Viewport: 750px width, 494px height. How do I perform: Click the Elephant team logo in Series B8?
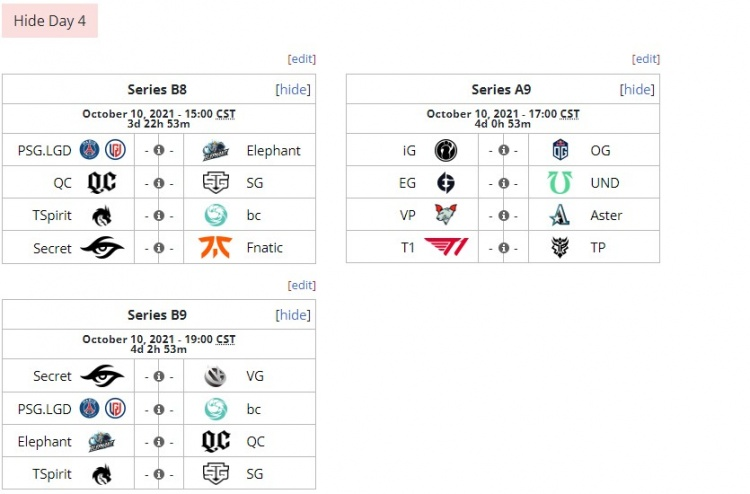215,151
